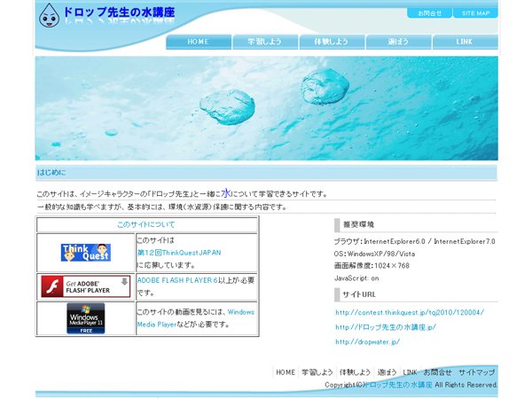
Task: Click the water bubbles banner image
Action: [266, 108]
